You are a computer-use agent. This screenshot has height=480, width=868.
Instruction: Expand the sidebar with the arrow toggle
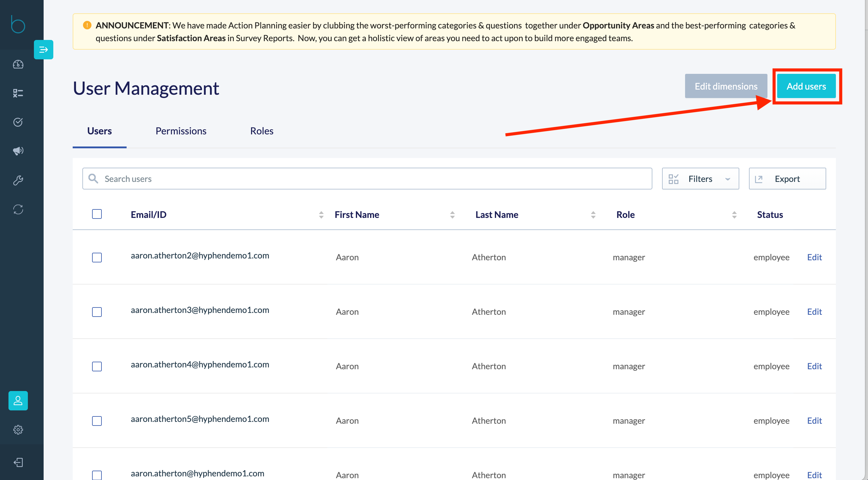click(x=44, y=49)
